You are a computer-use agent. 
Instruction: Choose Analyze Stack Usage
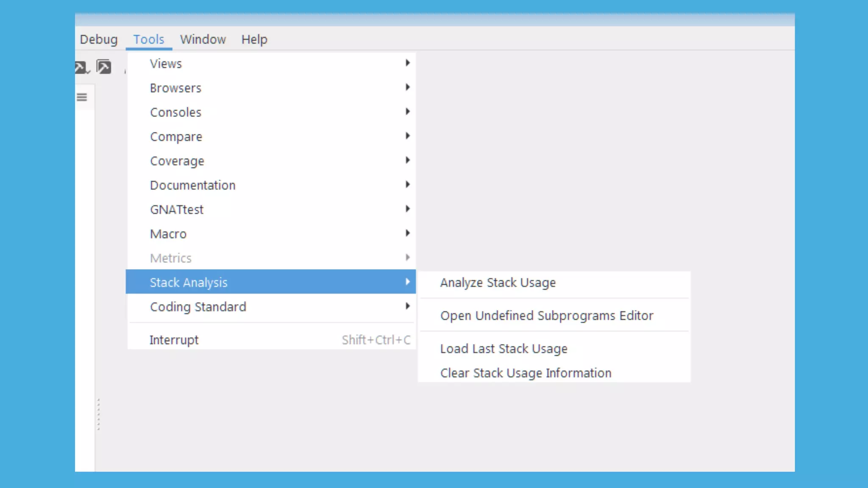(498, 283)
